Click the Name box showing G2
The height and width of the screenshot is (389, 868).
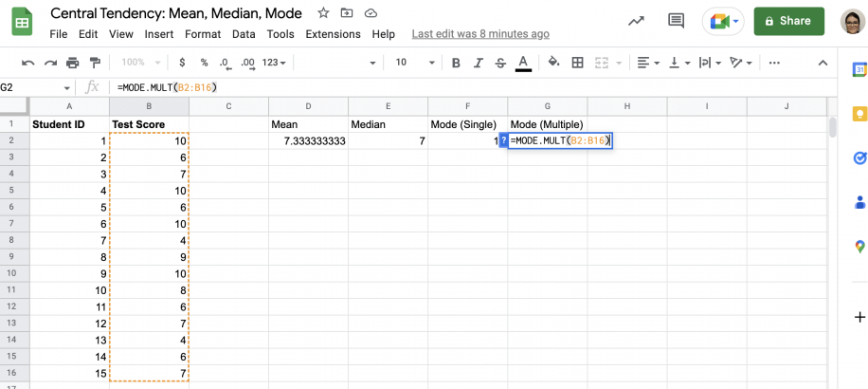(x=36, y=87)
